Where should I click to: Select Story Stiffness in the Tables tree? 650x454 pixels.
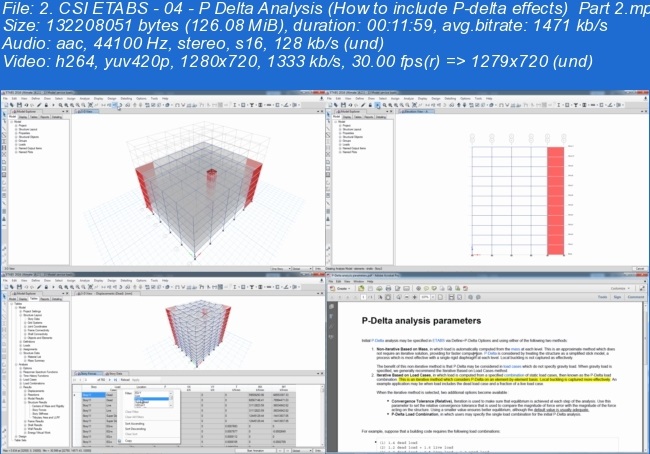[40, 413]
